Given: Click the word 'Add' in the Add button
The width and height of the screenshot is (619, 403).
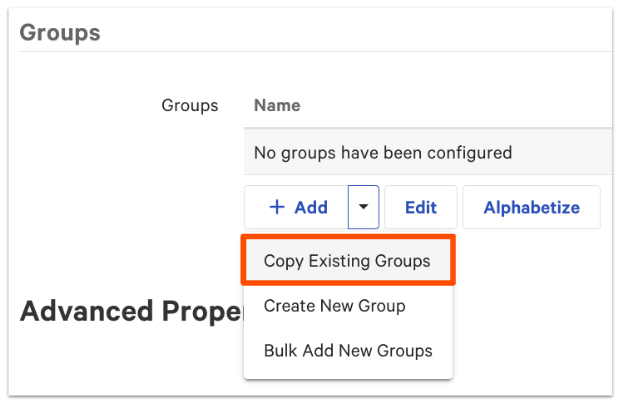Looking at the screenshot, I should (311, 207).
